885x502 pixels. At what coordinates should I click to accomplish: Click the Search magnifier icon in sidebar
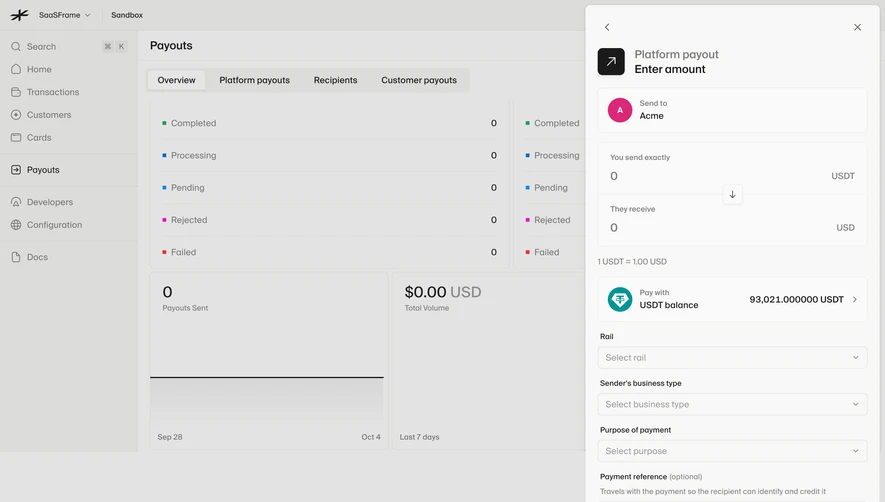pos(16,46)
